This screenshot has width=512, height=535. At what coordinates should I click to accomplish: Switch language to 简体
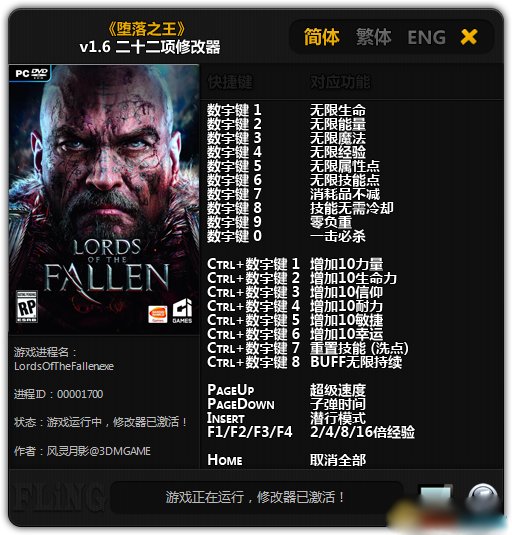point(321,37)
